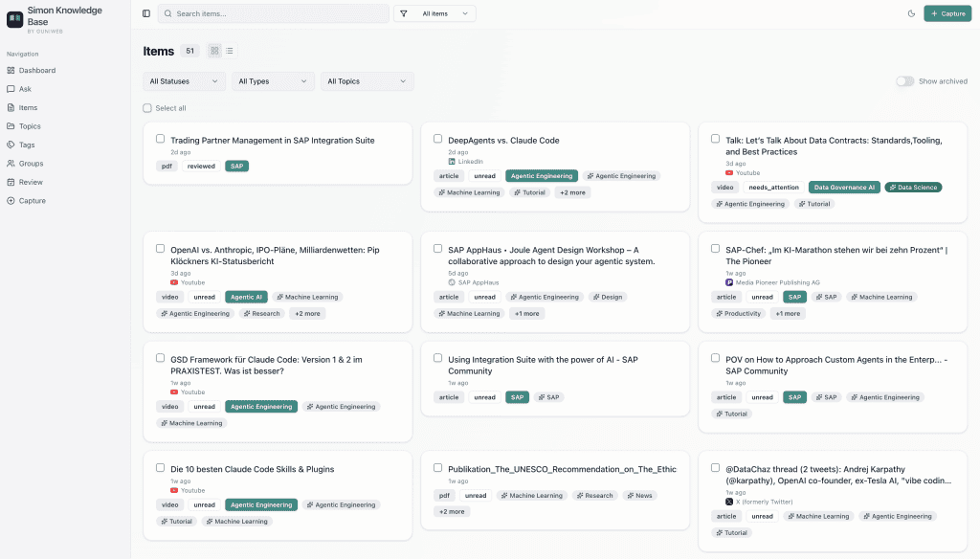This screenshot has height=559, width=980.
Task: Click the Dashboard icon in the sidebar
Action: pyautogui.click(x=11, y=71)
